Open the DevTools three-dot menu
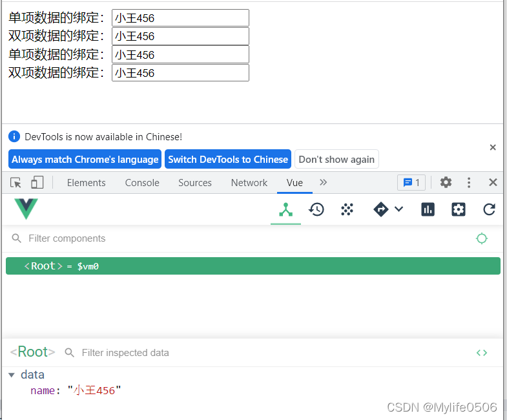 469,182
